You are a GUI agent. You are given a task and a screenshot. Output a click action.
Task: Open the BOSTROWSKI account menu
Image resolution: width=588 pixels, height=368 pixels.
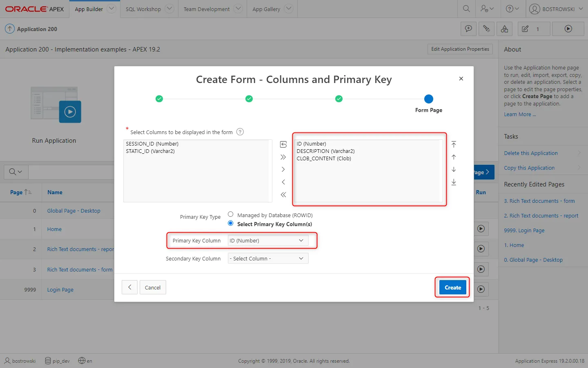coord(557,9)
